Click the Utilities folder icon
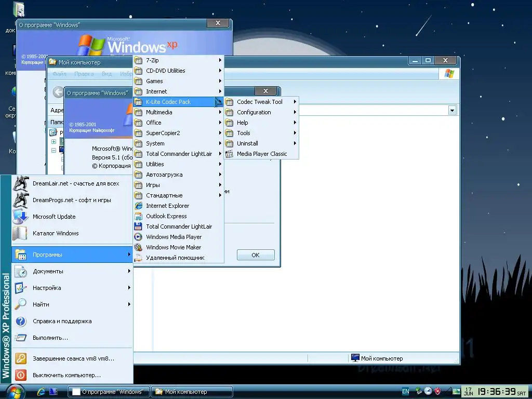This screenshot has height=399, width=532. [138, 164]
